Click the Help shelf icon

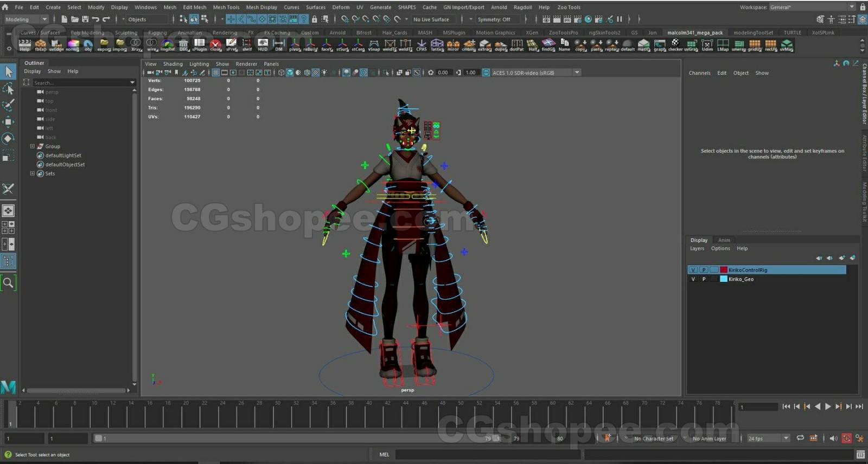25,44
